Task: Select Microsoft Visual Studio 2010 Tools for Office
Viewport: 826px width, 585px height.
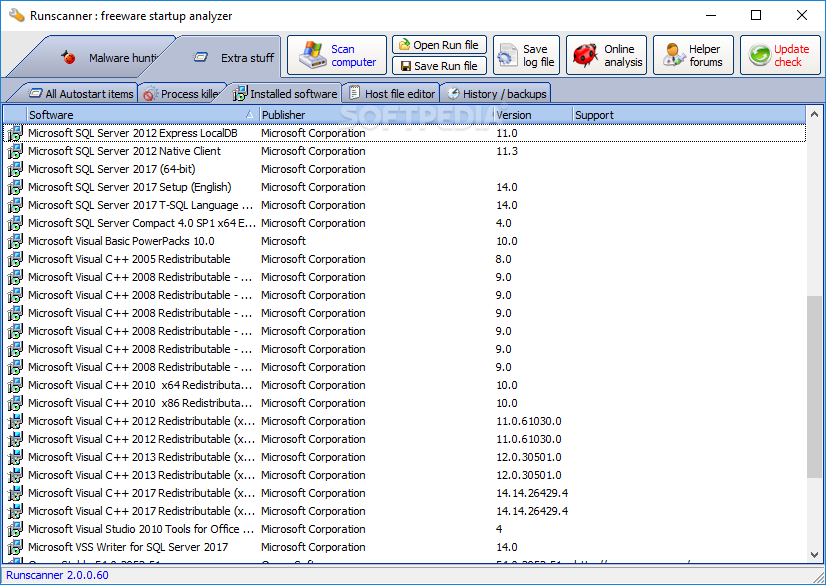Action: pos(141,529)
